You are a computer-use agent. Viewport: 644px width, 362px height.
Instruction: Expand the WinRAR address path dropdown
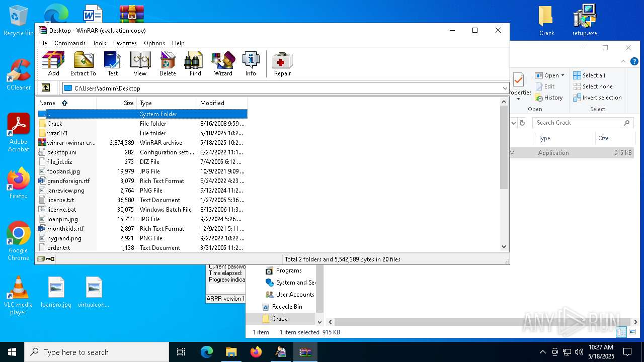pos(505,88)
